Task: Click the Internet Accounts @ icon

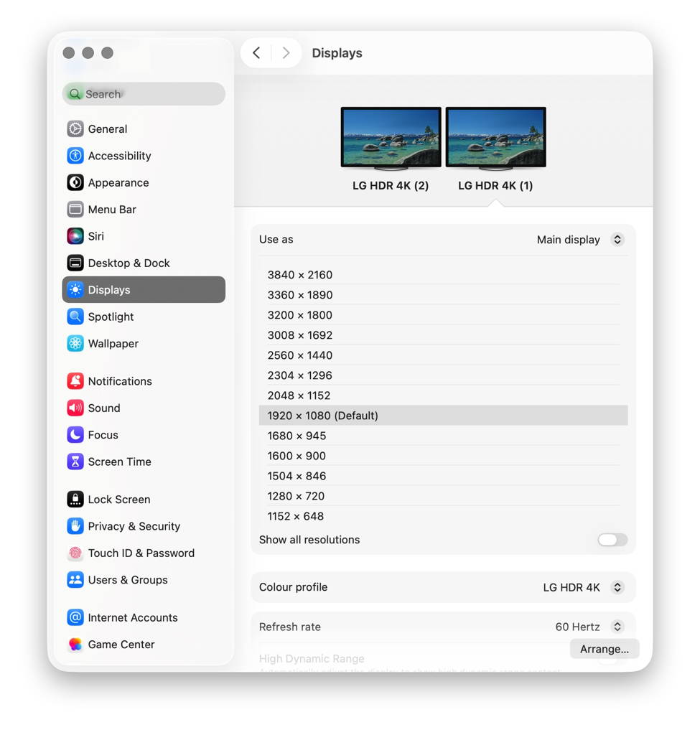Action: point(75,617)
